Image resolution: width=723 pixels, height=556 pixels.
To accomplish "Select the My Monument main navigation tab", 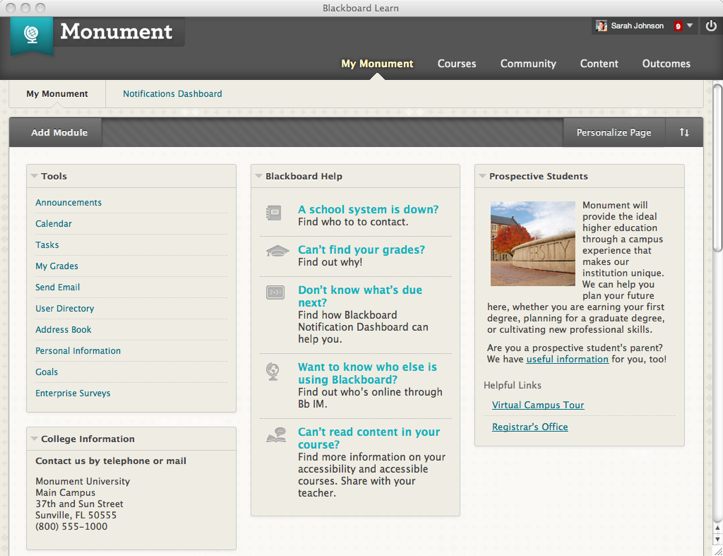I will pos(377,64).
